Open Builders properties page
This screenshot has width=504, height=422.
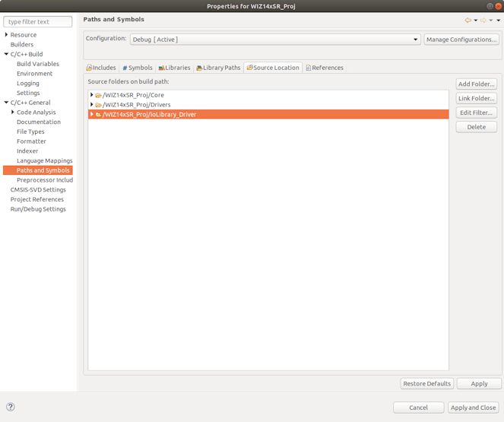click(22, 44)
